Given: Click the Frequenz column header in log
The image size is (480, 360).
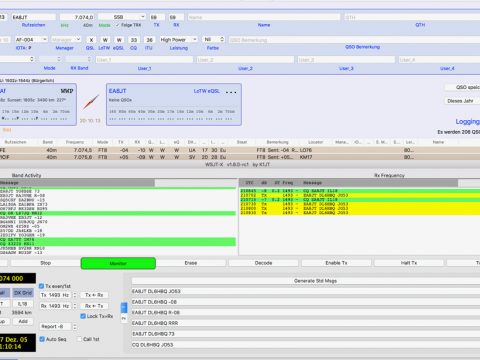Looking at the screenshot, I should [x=75, y=142].
